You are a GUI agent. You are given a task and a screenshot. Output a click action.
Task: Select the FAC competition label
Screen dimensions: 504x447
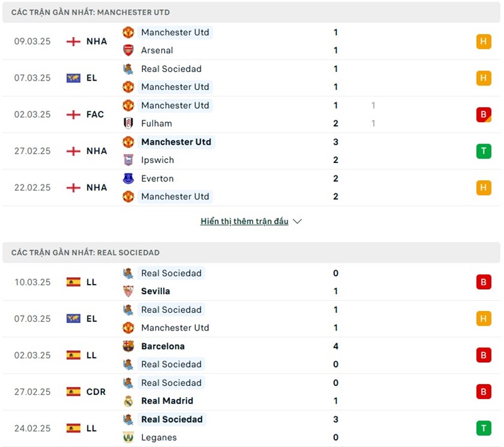coord(95,114)
